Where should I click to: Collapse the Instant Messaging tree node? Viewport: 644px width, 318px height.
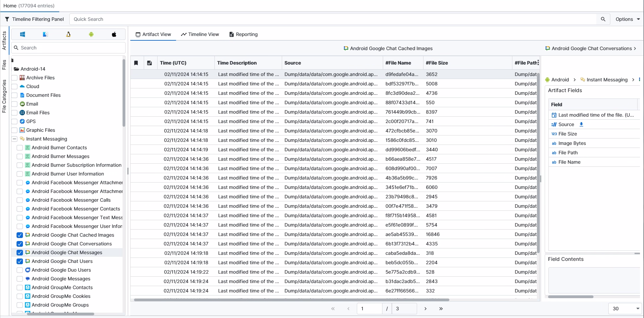(14, 139)
